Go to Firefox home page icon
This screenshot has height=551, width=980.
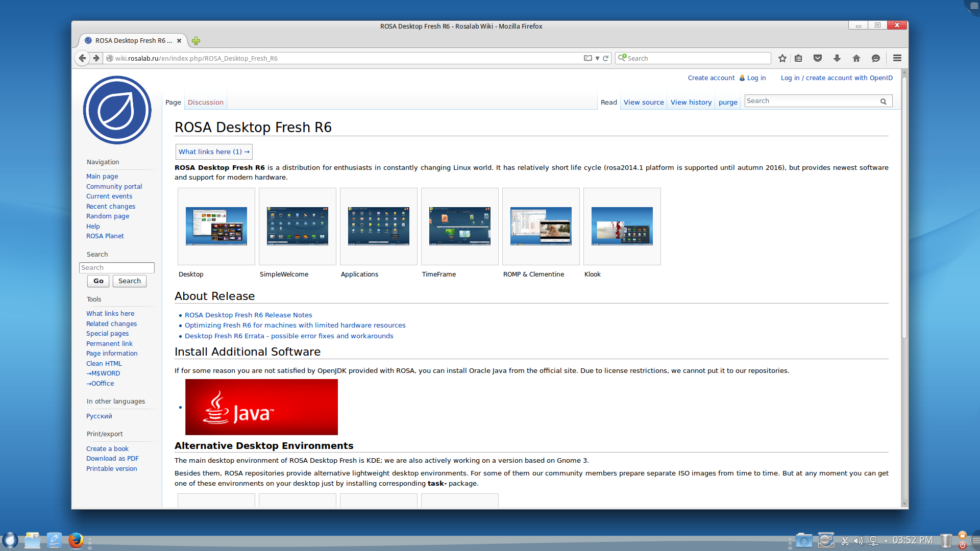click(x=856, y=58)
